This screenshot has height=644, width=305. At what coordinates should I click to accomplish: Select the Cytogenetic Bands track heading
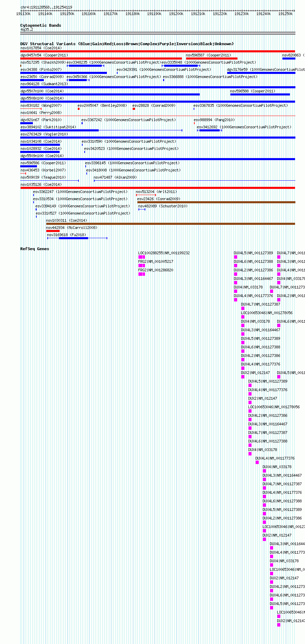[40, 25]
